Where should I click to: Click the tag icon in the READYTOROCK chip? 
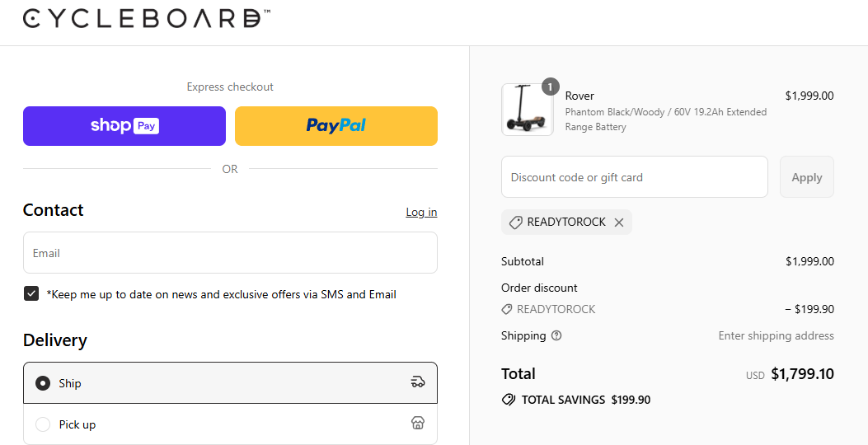pyautogui.click(x=515, y=222)
